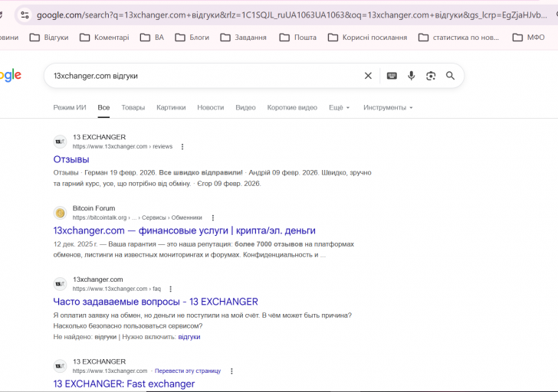Open more options for last 13 EXCHANGER result
Screen dimensions: 558x392
pyautogui.click(x=231, y=371)
